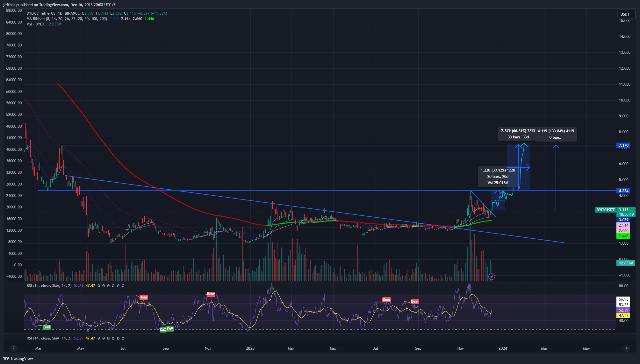Click the O2.797 open value in legend
The width and height of the screenshot is (640, 364).
(x=88, y=13)
